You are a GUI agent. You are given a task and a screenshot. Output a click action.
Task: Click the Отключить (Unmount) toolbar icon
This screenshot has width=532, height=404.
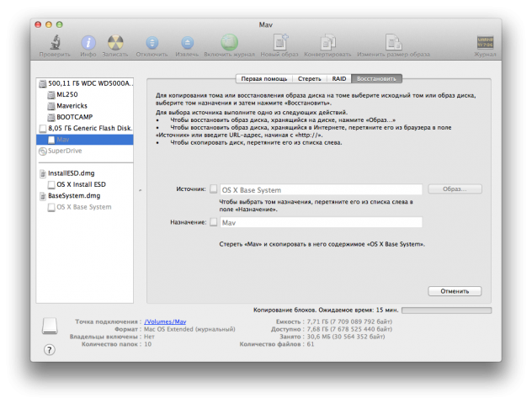click(x=152, y=42)
